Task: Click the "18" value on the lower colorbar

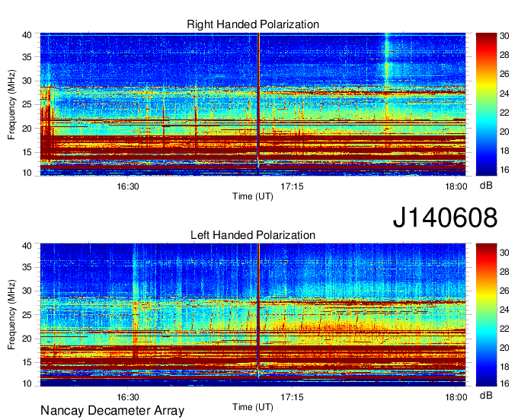Action: (504, 366)
